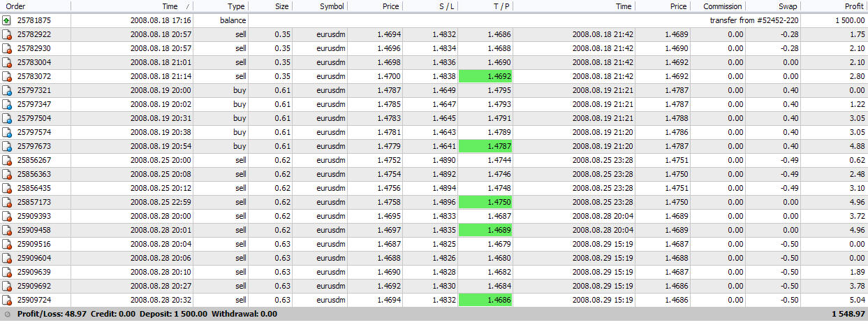Sort by the S / L column header
Viewport: 868px width, 325px height.
pyautogui.click(x=430, y=6)
